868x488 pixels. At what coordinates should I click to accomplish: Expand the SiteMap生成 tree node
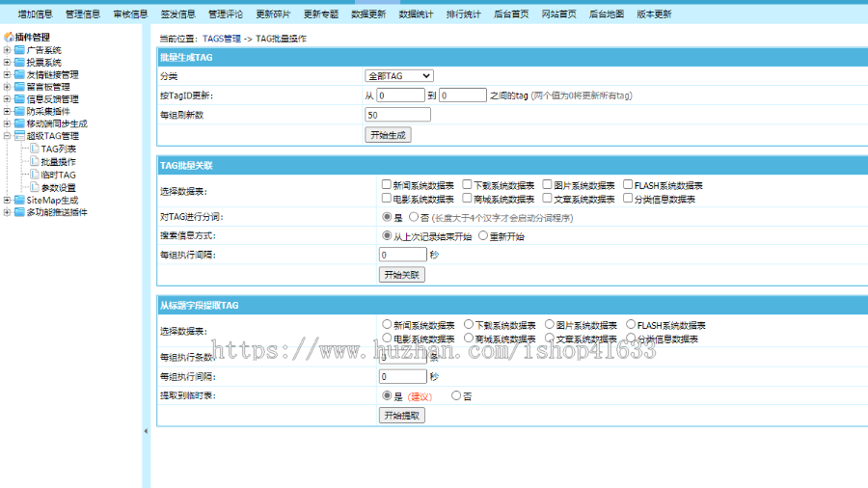pos(7,200)
